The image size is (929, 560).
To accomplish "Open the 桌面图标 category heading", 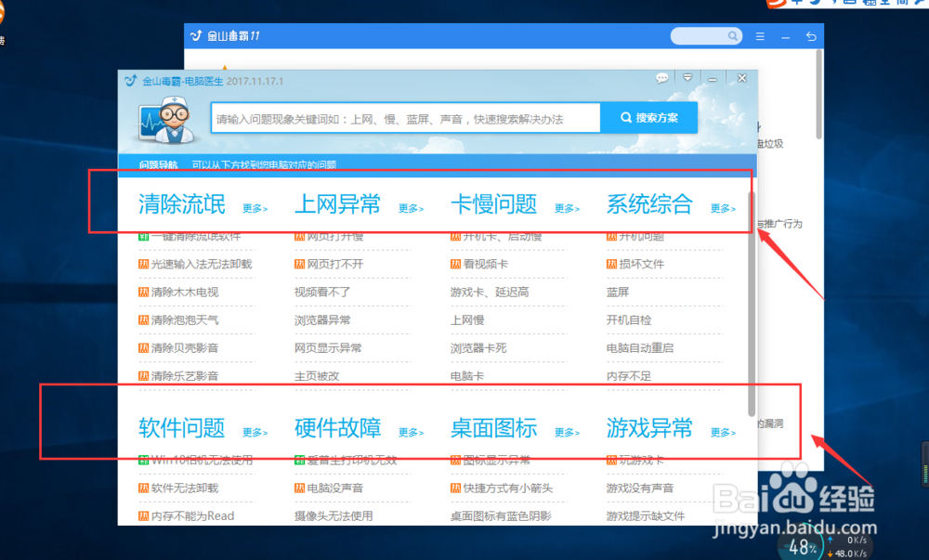I will pyautogui.click(x=493, y=427).
